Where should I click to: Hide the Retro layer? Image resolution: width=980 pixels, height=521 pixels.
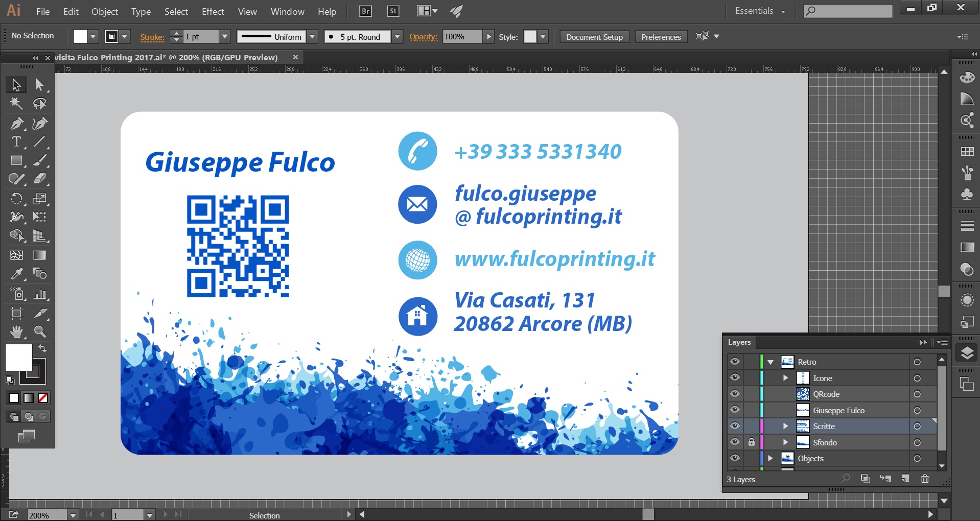tap(735, 362)
